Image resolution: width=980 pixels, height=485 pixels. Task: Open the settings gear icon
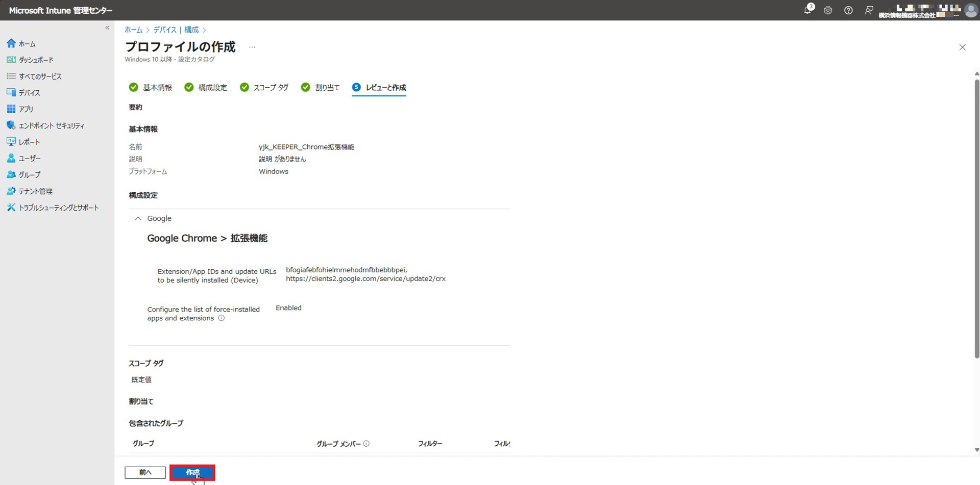click(x=828, y=10)
